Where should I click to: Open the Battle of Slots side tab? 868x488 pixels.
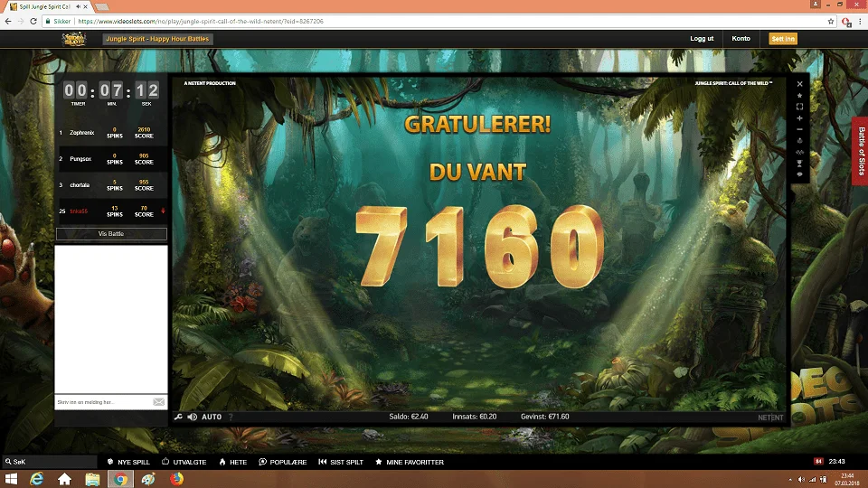[860, 151]
